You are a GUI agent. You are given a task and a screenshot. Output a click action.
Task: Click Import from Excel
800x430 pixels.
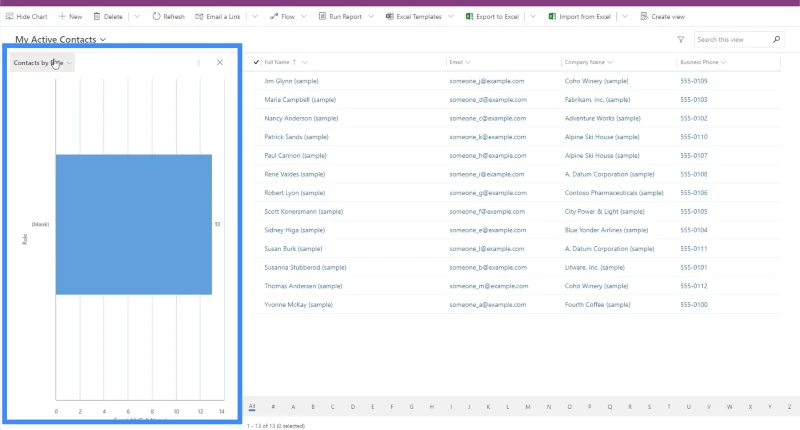coord(579,16)
